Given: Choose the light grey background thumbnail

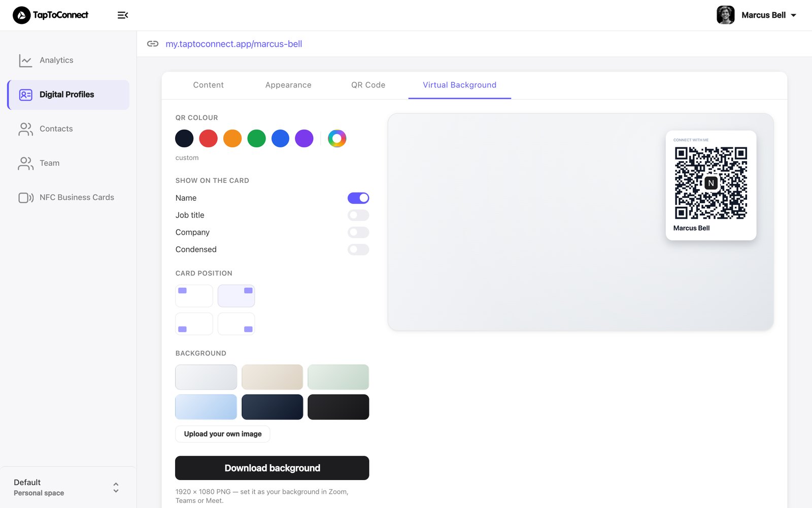Looking at the screenshot, I should 206,377.
